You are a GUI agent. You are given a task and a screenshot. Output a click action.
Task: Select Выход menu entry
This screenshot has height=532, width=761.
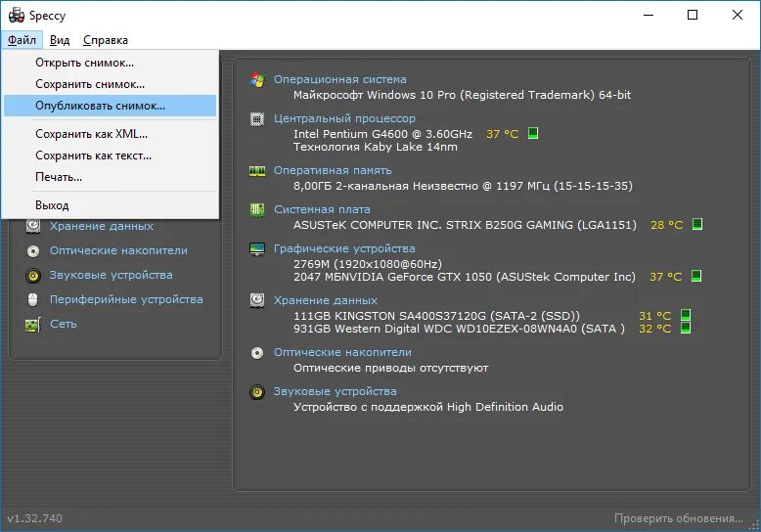110,205
